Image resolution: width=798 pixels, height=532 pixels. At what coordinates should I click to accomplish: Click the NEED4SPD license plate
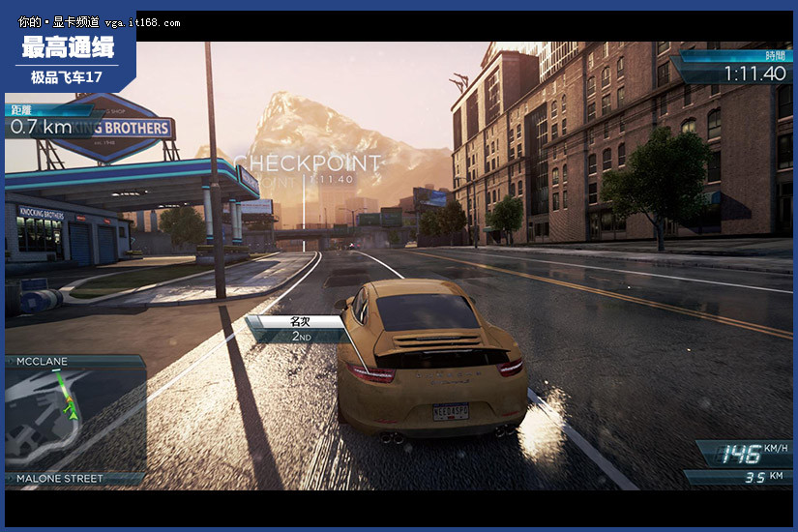point(451,411)
